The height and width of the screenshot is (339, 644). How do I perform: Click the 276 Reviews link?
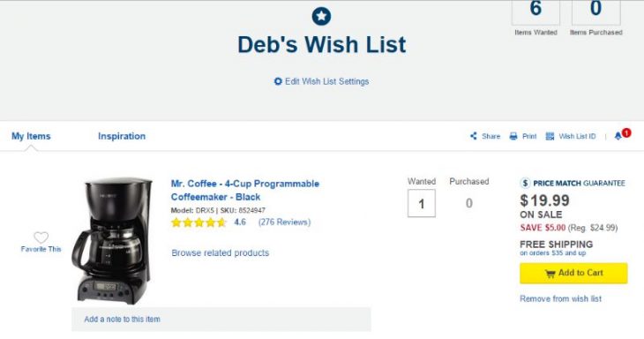pos(284,222)
